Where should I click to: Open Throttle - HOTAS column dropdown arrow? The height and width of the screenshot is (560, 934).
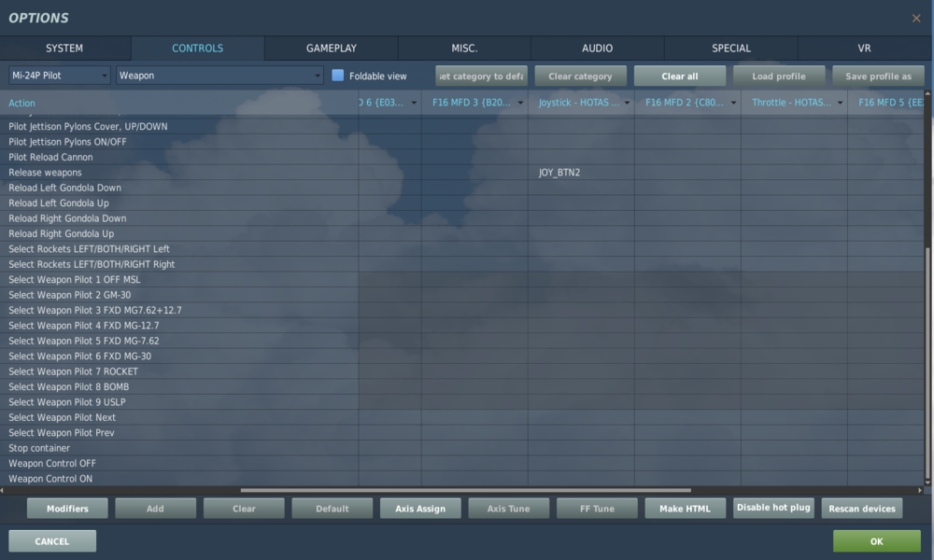[x=840, y=103]
